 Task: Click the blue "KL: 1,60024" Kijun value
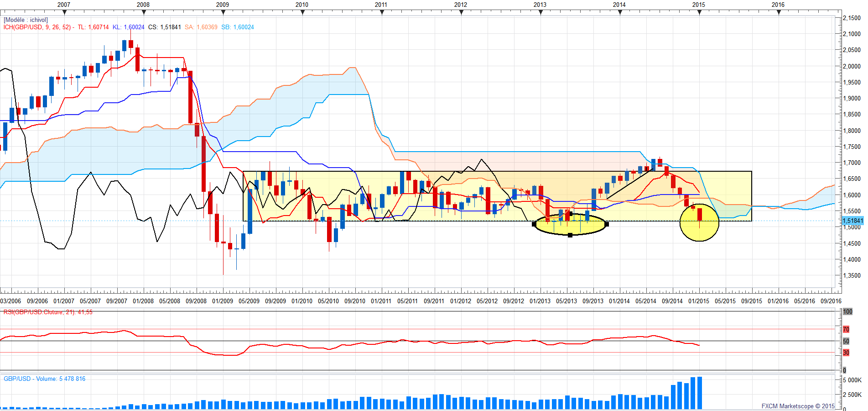point(129,27)
